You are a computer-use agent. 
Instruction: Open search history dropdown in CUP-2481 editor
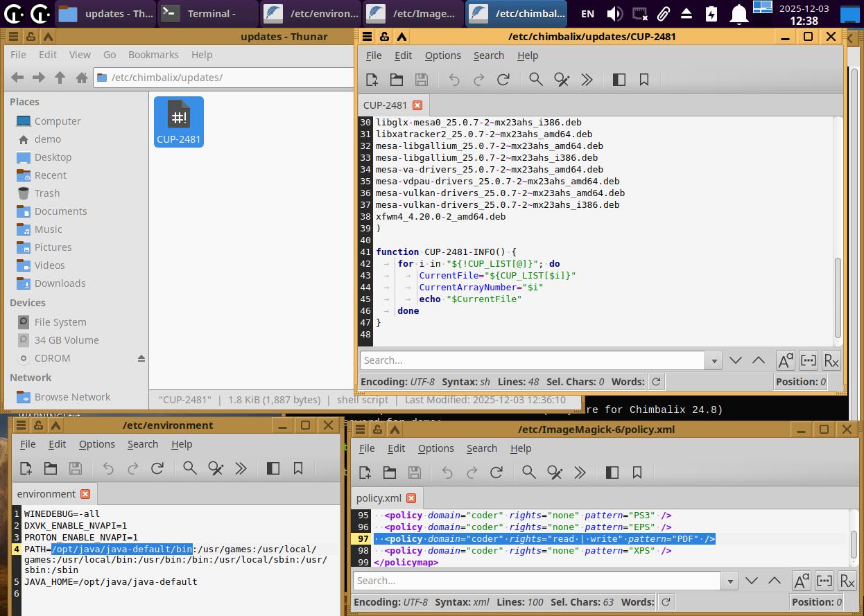coord(714,360)
